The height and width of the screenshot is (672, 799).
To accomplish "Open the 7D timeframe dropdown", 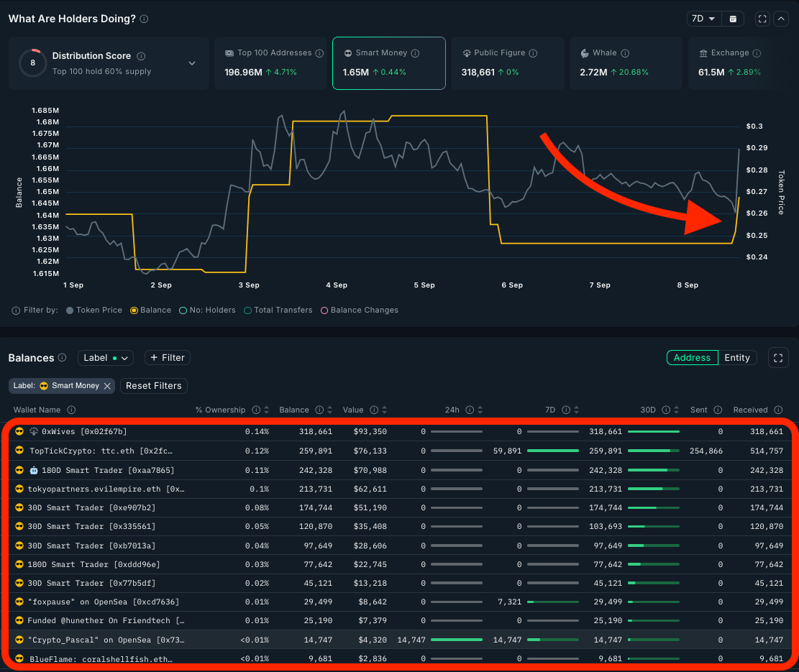I will pos(704,19).
